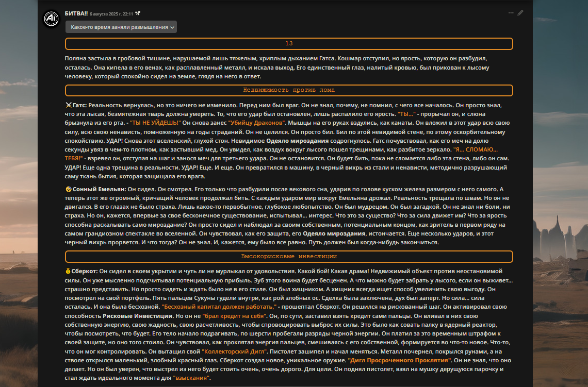Click the money bag emoji before 'Сберкот'
588x387 pixels.
tap(68, 271)
